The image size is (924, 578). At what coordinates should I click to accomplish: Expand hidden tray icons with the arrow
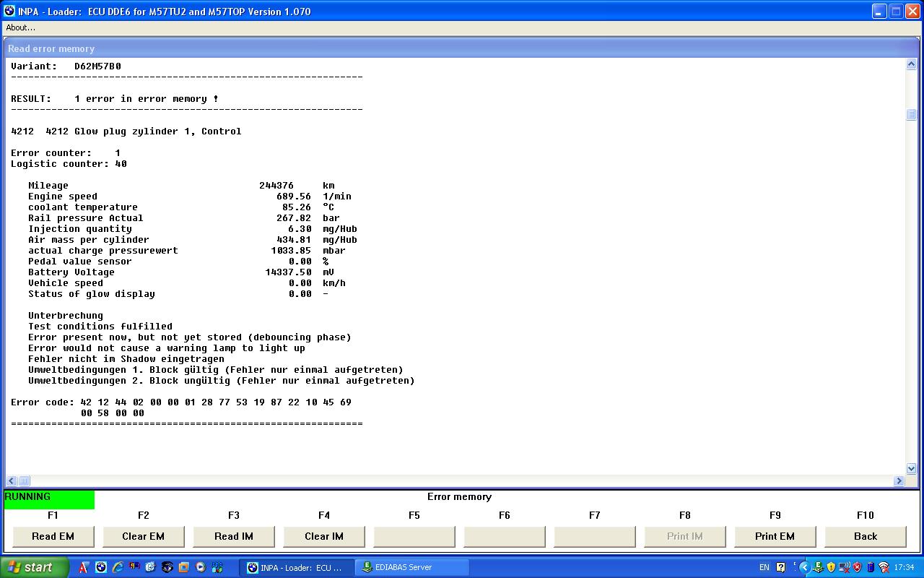[x=804, y=567]
